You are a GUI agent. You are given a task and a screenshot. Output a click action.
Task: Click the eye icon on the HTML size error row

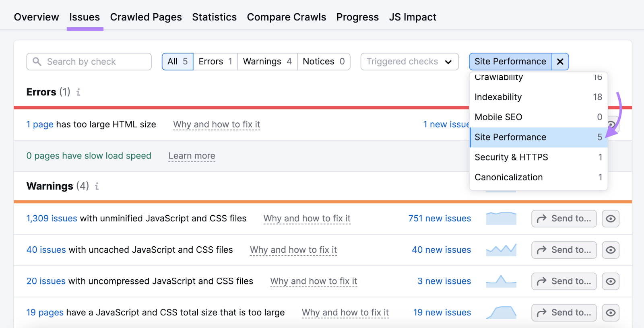(611, 124)
